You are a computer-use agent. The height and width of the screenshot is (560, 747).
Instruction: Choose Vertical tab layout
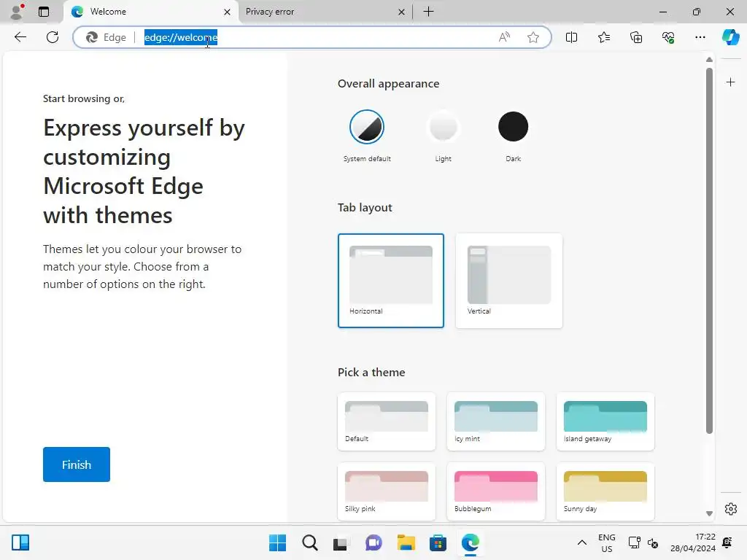[x=508, y=281]
